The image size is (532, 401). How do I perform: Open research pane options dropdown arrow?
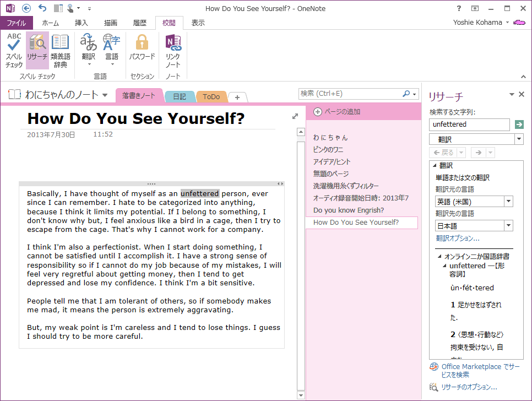point(512,94)
